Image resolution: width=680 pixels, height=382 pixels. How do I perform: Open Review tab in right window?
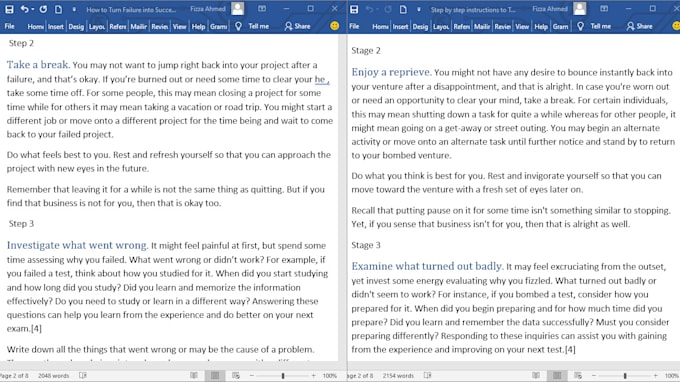(502, 26)
